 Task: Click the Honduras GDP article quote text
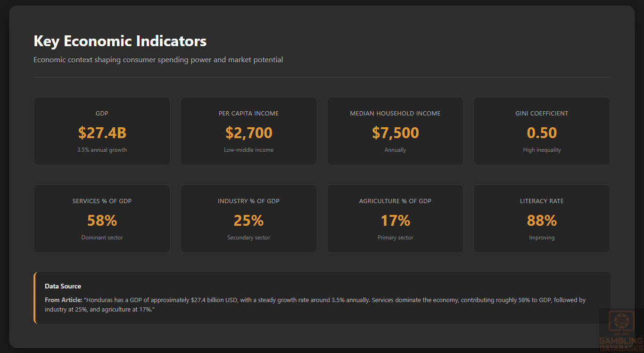point(315,304)
